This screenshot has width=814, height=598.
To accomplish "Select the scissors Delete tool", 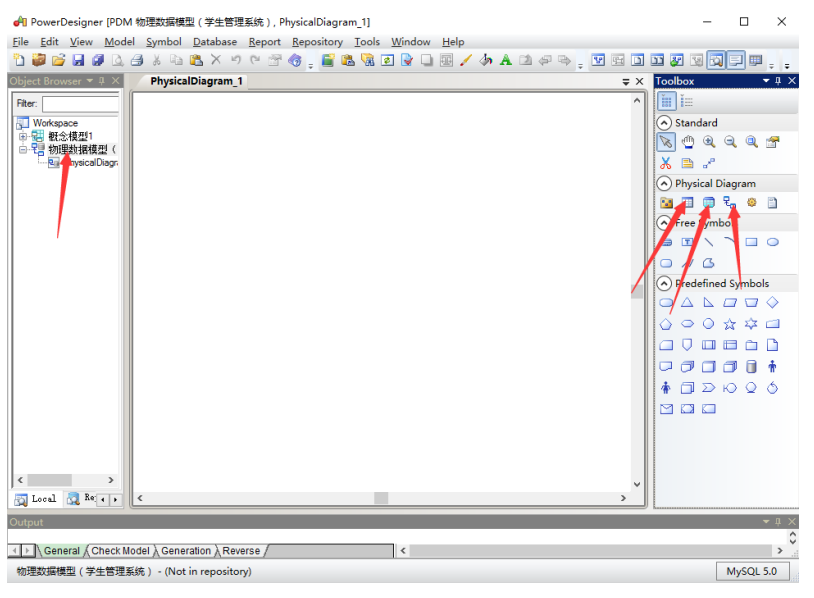I will point(666,163).
